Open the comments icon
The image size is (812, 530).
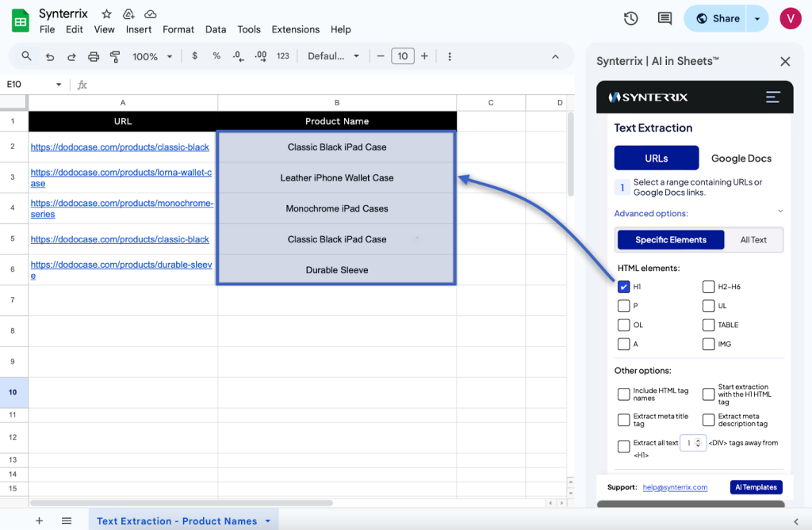(x=665, y=19)
